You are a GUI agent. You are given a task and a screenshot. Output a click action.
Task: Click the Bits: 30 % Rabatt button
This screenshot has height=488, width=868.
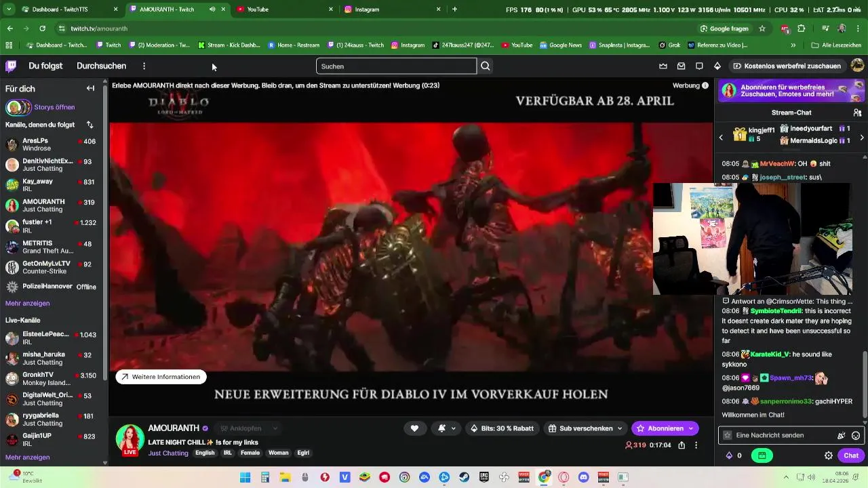[502, 428]
